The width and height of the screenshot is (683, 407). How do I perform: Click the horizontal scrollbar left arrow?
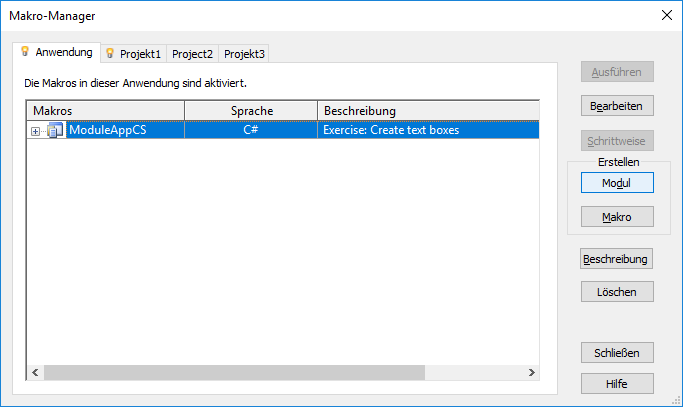click(x=35, y=373)
